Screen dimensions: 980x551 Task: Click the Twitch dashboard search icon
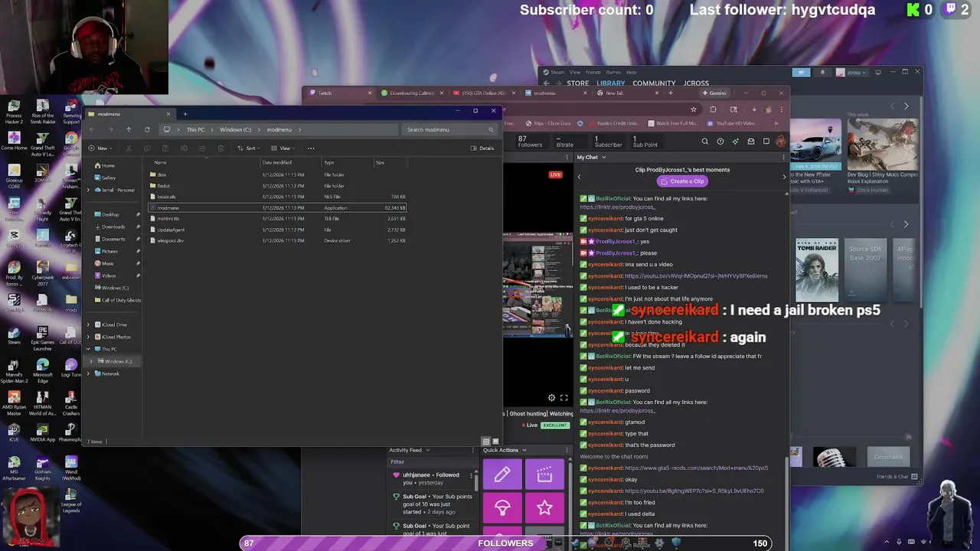click(x=705, y=142)
